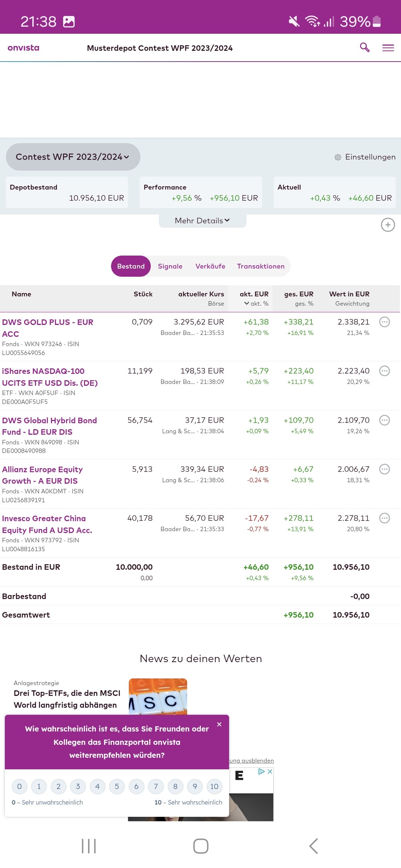The width and height of the screenshot is (401, 868).
Task: Open DWS Global Hybrid Bond Fund link
Action: coord(49,426)
